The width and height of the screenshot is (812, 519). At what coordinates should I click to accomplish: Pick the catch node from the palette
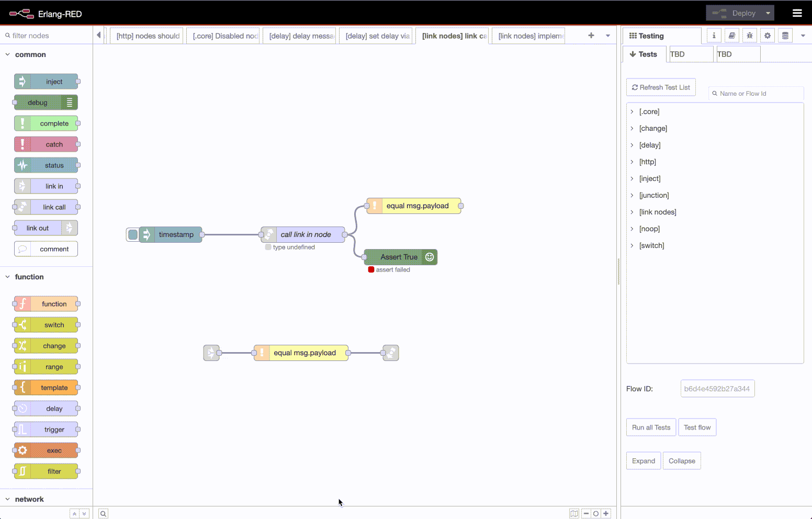[x=46, y=144]
